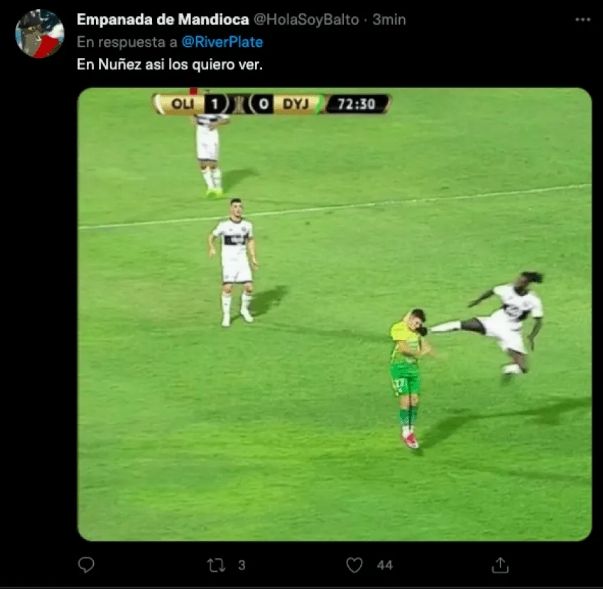The width and height of the screenshot is (603, 589).
Task: Open the tweet via the 3min timestamp
Action: click(x=389, y=19)
